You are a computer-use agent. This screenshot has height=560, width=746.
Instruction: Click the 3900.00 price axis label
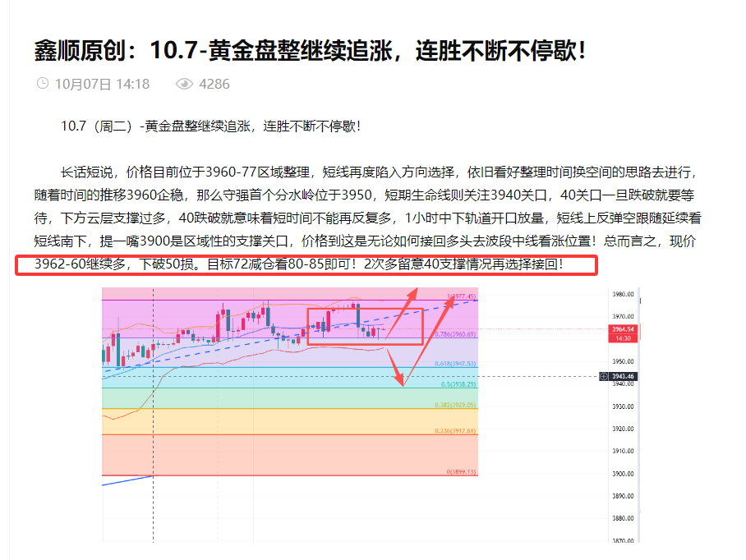click(x=623, y=474)
